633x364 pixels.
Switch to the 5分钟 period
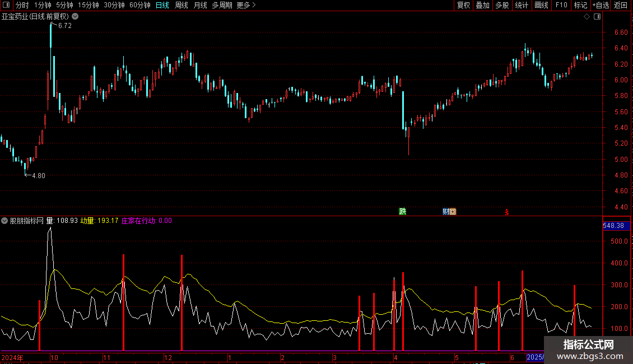tap(64, 5)
